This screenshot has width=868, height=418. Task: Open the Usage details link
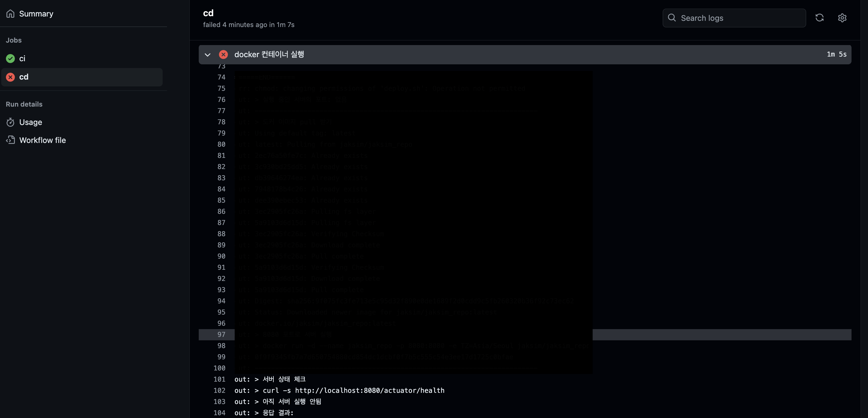(31, 122)
